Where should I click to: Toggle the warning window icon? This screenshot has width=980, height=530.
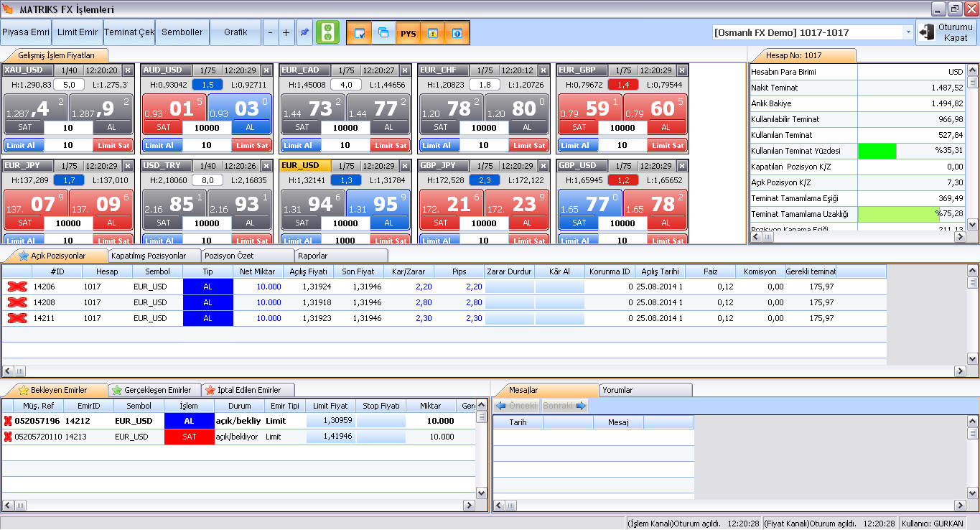(432, 33)
